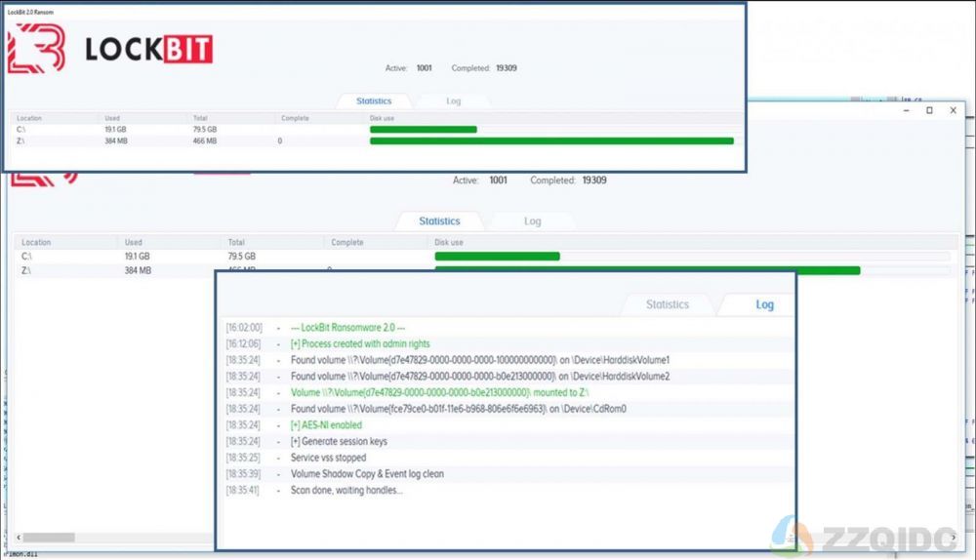Click the C:\ disk use bar in the top inset
The width and height of the screenshot is (976, 560).
coord(424,130)
